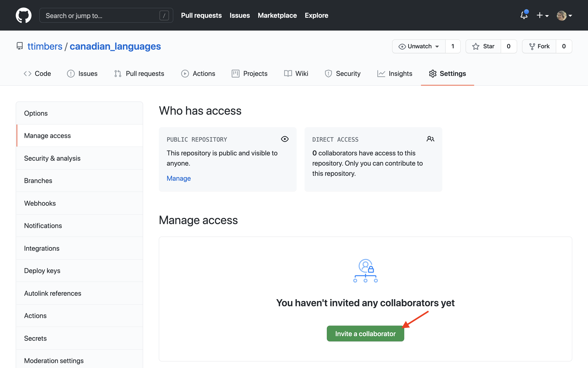Switch to the repository Actions tab
The height and width of the screenshot is (368, 588).
198,73
